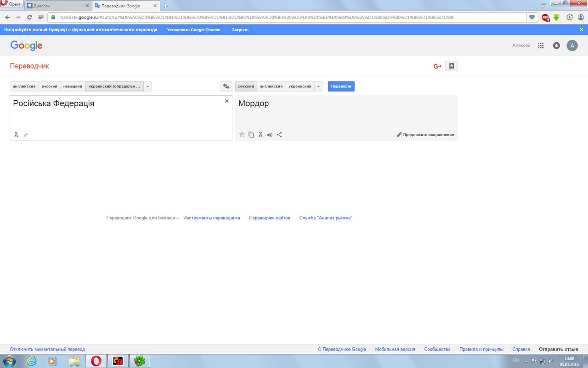Swap source and target languages icon
588x368 pixels.
pos(226,86)
